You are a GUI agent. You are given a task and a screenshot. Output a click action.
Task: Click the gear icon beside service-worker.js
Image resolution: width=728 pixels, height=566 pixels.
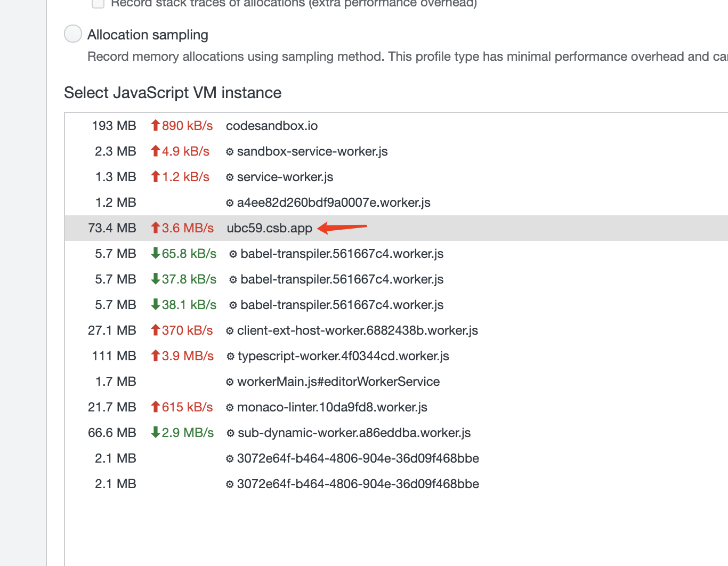click(230, 177)
